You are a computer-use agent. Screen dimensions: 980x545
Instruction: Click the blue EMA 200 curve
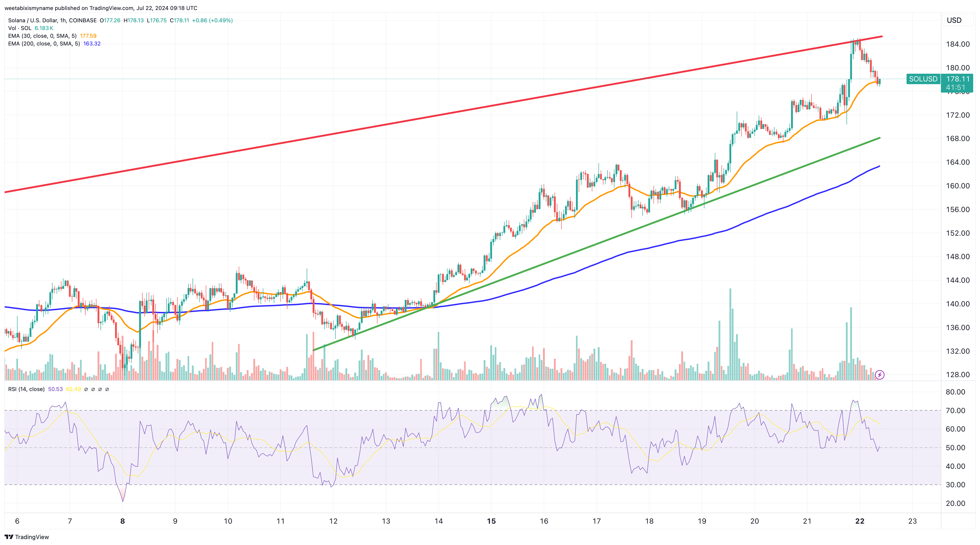pyautogui.click(x=571, y=274)
